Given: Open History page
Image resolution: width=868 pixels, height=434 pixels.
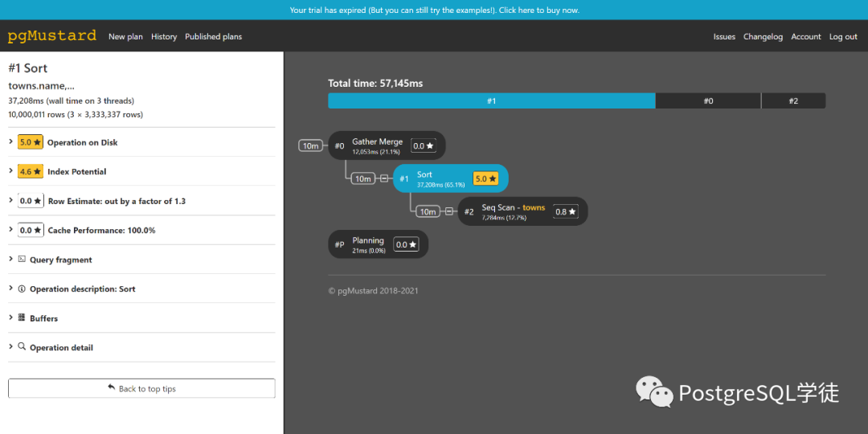Looking at the screenshot, I should [164, 36].
